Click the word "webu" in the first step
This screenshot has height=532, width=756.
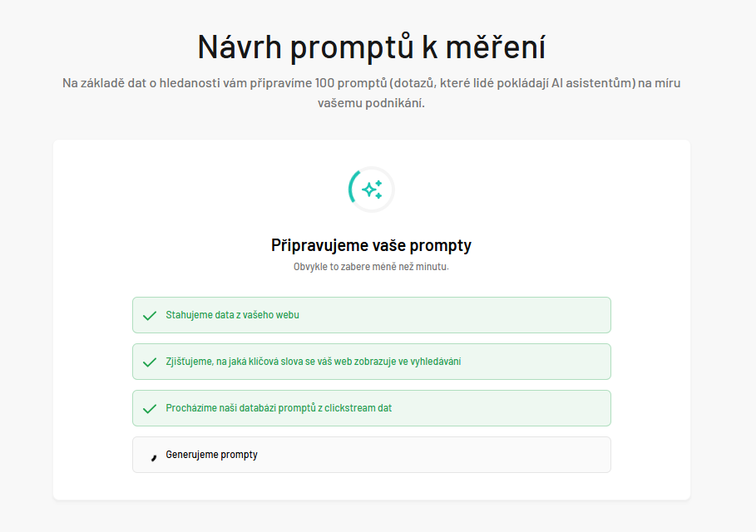(288, 315)
